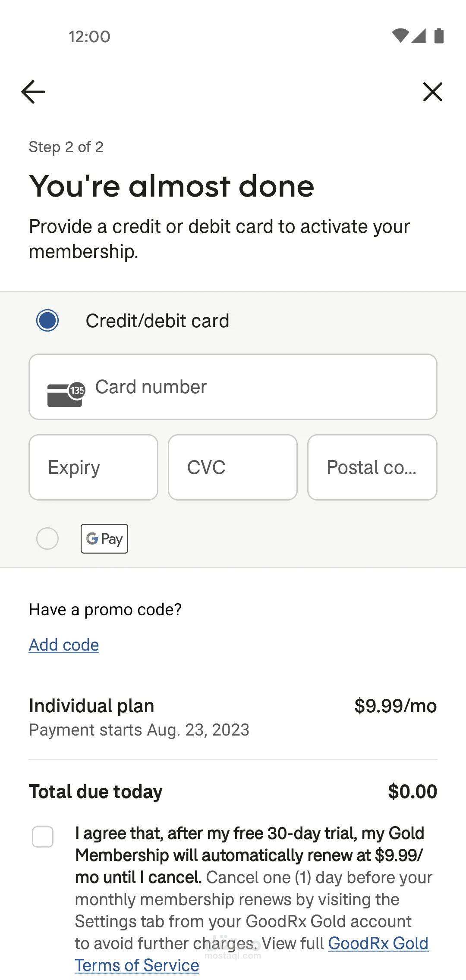Tap the credit card icon in card field

click(66, 394)
